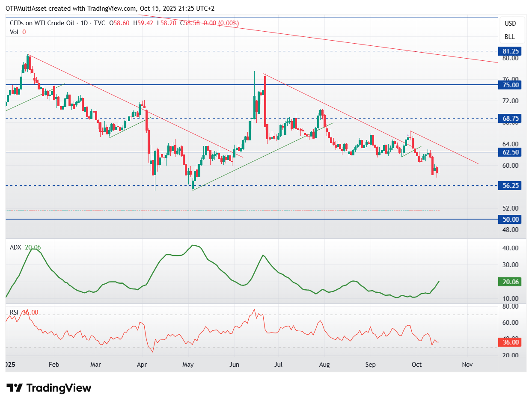The image size is (532, 404).
Task: Click the Jun label on time axis
Action: (x=234, y=365)
